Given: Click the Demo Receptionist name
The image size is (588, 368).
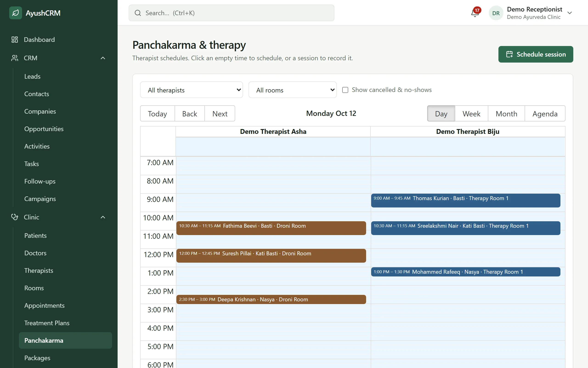Looking at the screenshot, I should coord(534,9).
